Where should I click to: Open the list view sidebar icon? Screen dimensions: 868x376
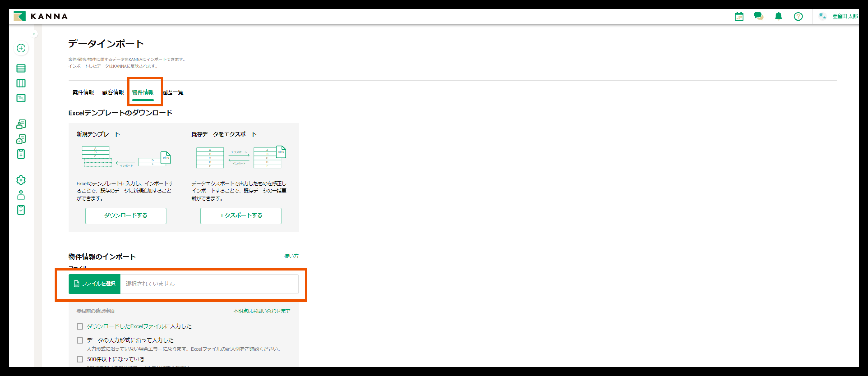pos(21,68)
